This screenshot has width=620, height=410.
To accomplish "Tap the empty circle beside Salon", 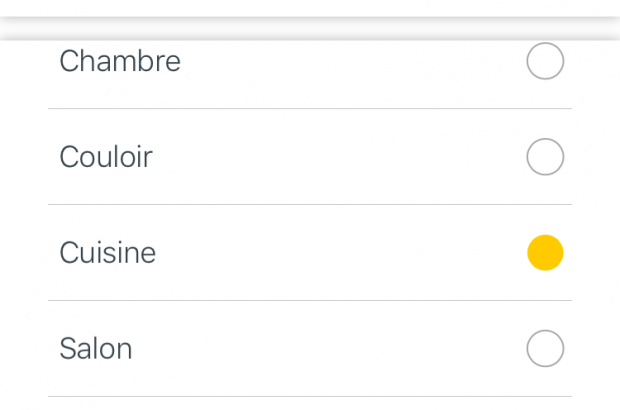I will click(545, 349).
